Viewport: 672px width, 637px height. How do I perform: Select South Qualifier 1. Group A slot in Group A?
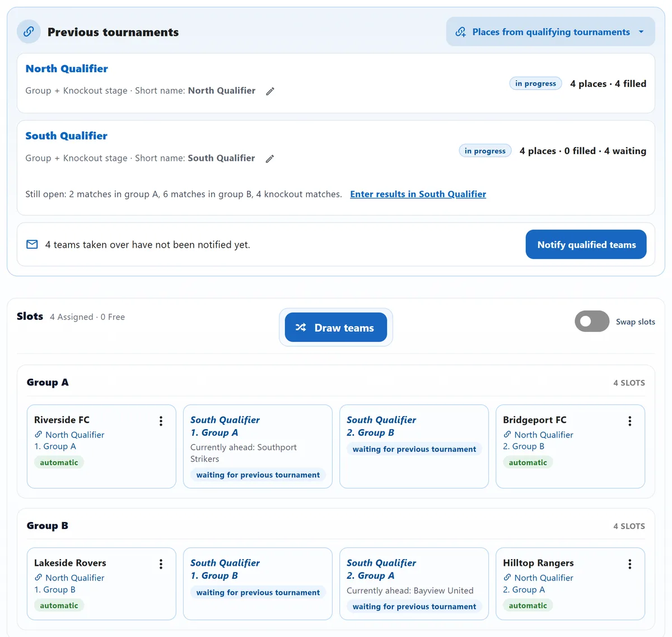coord(258,447)
